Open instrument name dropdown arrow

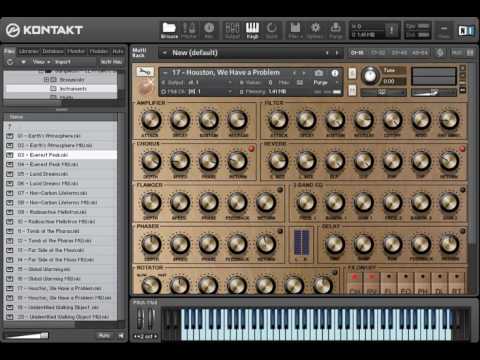click(166, 73)
